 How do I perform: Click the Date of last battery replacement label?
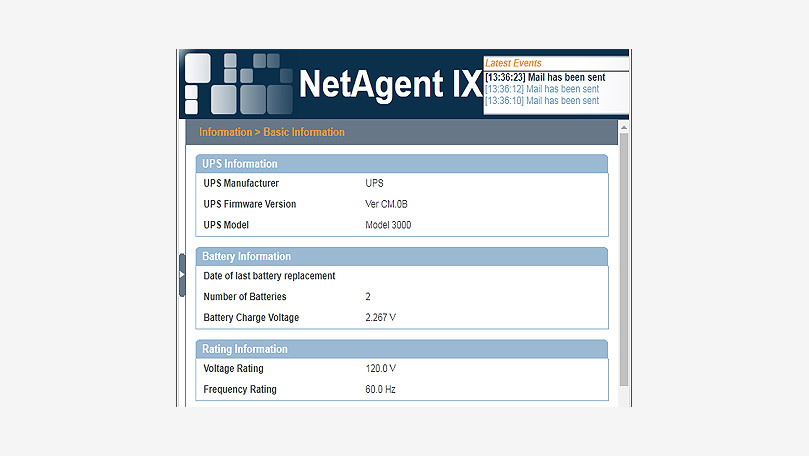(x=269, y=276)
